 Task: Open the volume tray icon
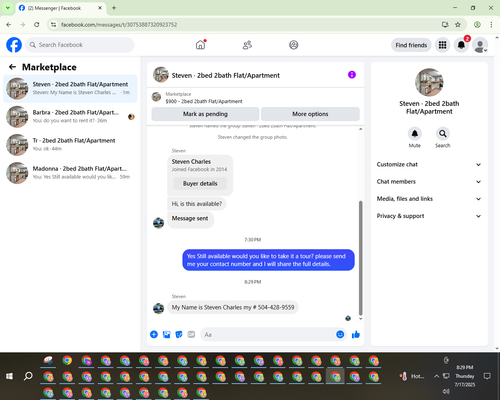(446, 391)
